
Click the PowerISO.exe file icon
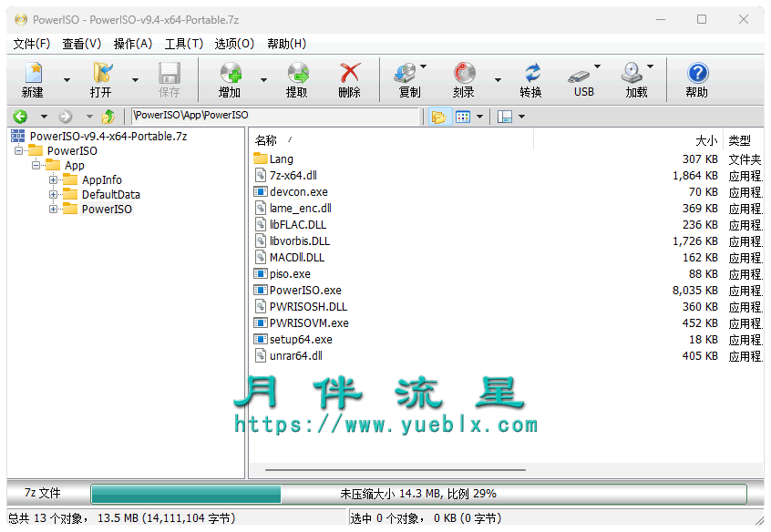pos(260,290)
